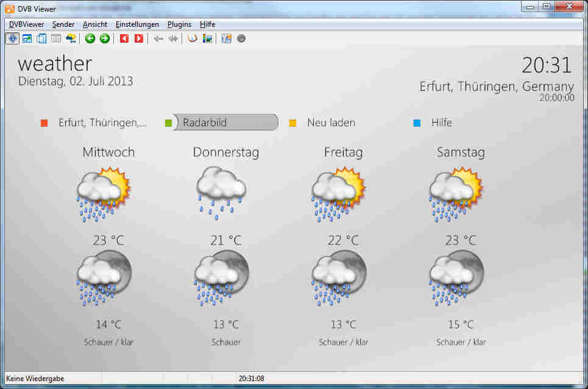This screenshot has width=588, height=389.
Task: Select the Erfurt, Thüringen location button
Action: click(102, 123)
